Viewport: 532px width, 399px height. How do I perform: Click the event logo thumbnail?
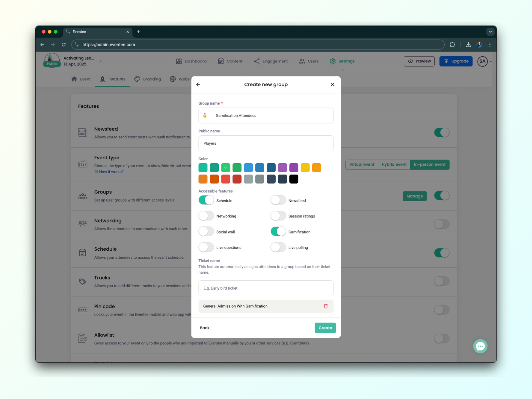pos(52,61)
